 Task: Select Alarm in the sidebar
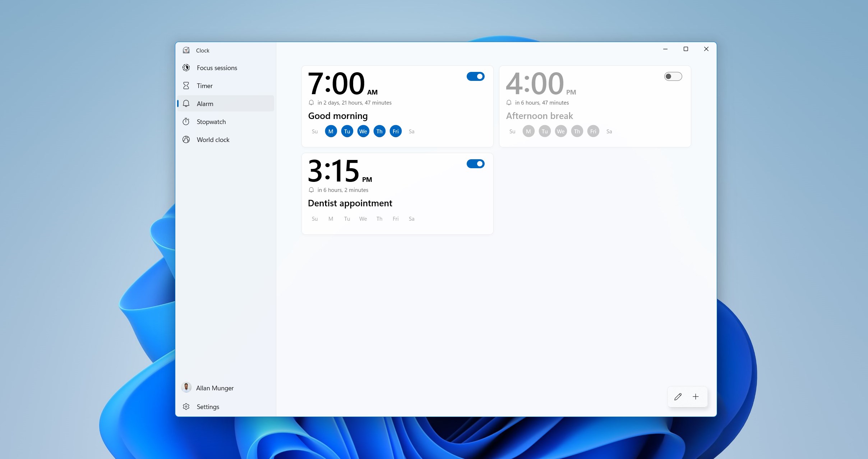[205, 104]
